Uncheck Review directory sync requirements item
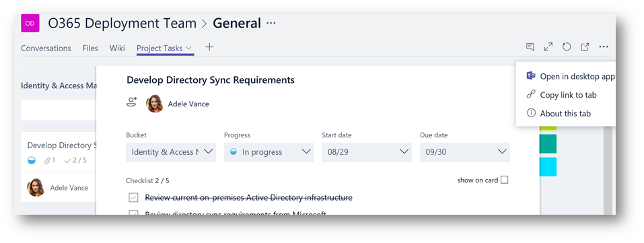The height and width of the screenshot is (243, 644). pos(133,213)
